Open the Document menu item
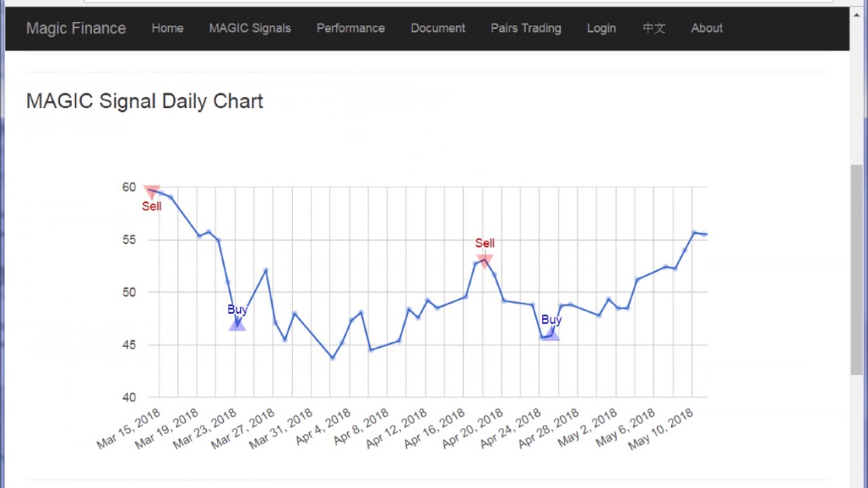Viewport: 868px width, 488px height. pyautogui.click(x=438, y=28)
